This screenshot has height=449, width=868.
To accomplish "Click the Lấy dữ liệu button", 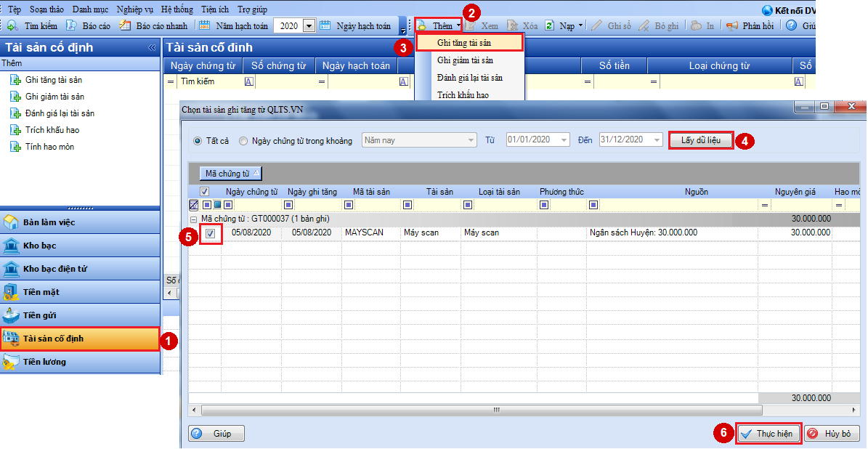I will pyautogui.click(x=701, y=140).
